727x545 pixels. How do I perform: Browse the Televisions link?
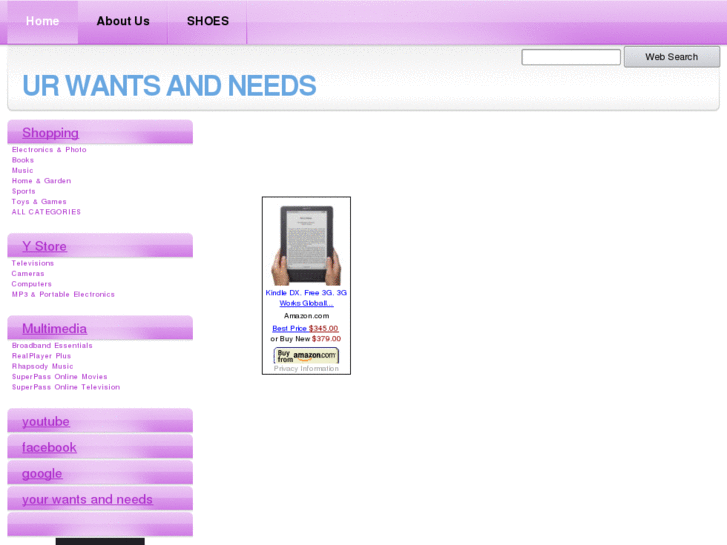point(32,263)
